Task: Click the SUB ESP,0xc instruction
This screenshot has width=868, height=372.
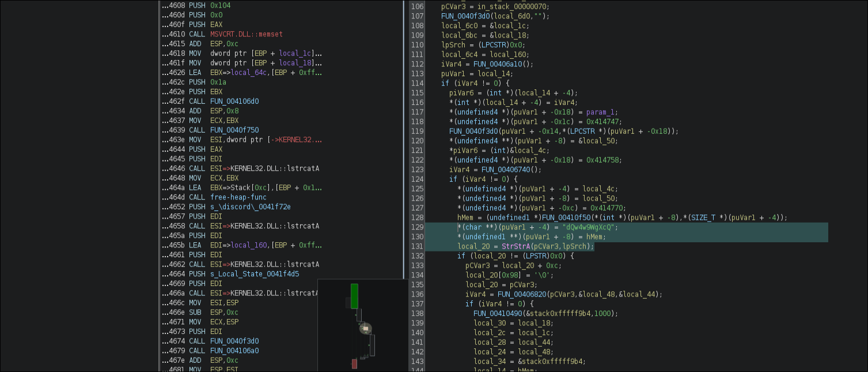Action: coord(200,312)
